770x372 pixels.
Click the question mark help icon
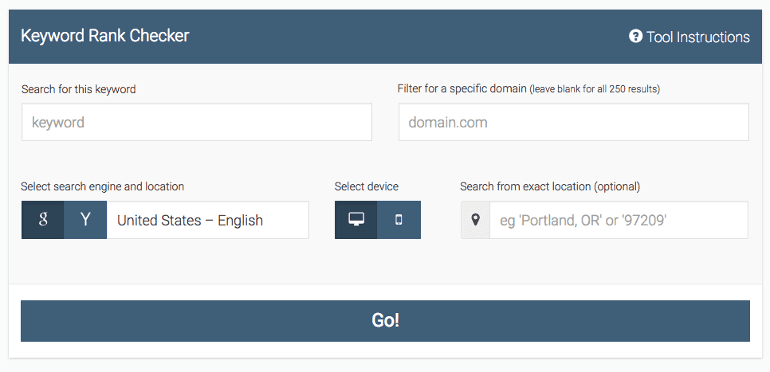pos(635,36)
